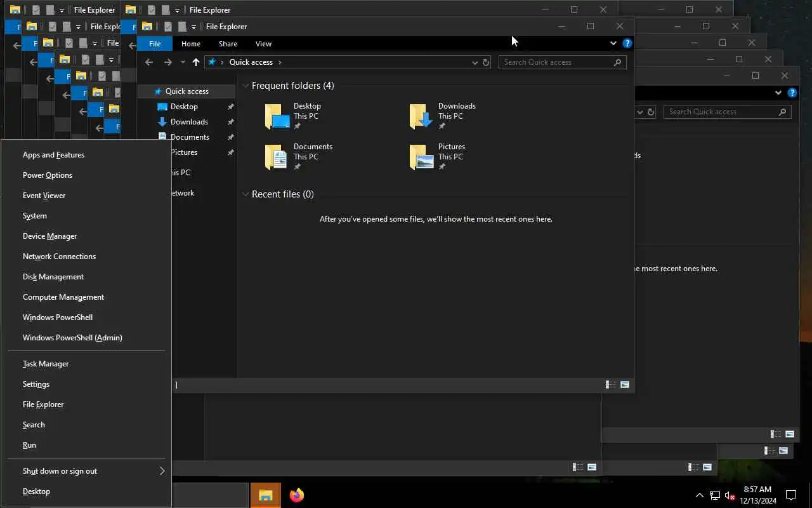Click magnifier in rear window's search box
This screenshot has height=508, width=812.
(x=782, y=112)
